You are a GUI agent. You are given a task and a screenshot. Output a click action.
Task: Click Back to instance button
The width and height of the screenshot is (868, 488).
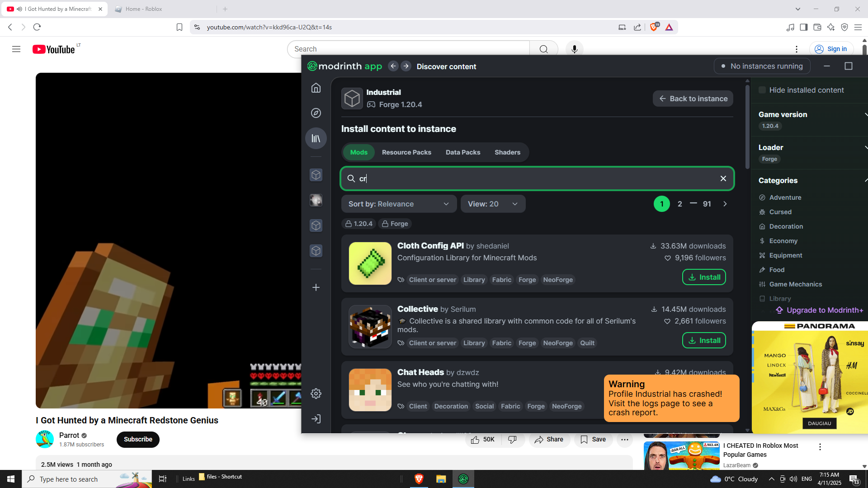point(693,99)
